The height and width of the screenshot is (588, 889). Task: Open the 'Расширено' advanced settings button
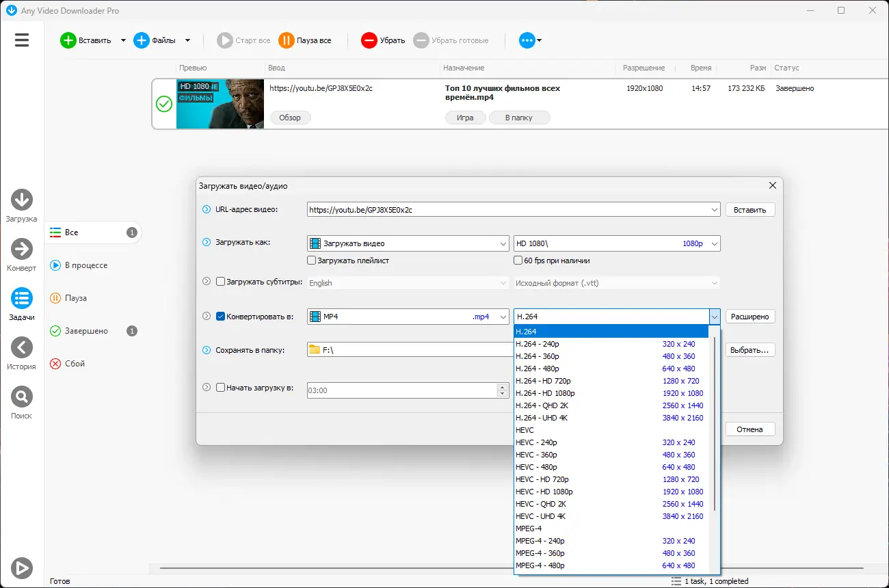pos(750,317)
